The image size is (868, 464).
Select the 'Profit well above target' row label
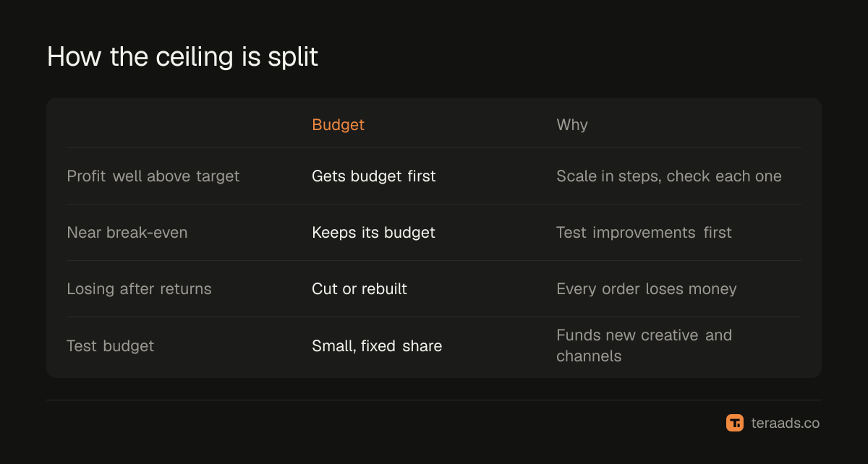point(153,176)
